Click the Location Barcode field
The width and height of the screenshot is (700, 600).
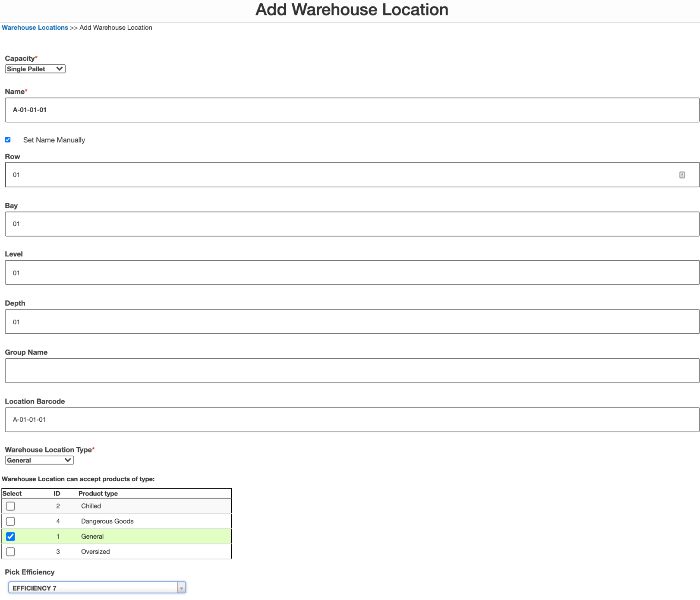tap(345, 419)
